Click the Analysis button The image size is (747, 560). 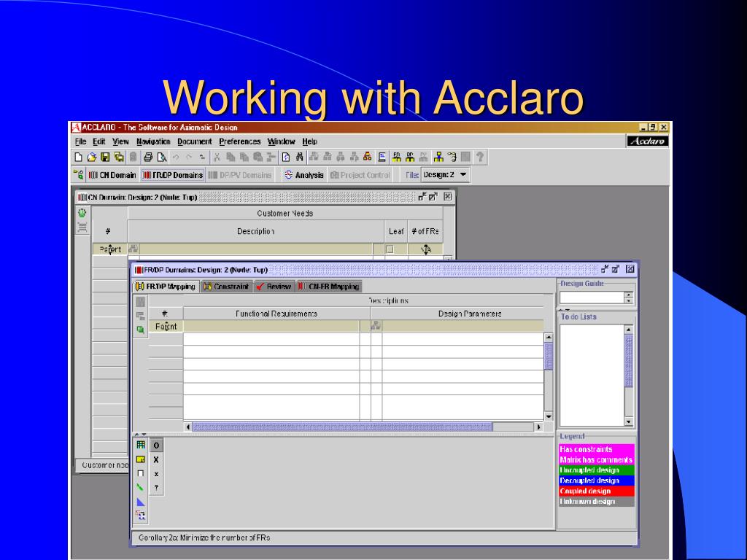click(304, 175)
